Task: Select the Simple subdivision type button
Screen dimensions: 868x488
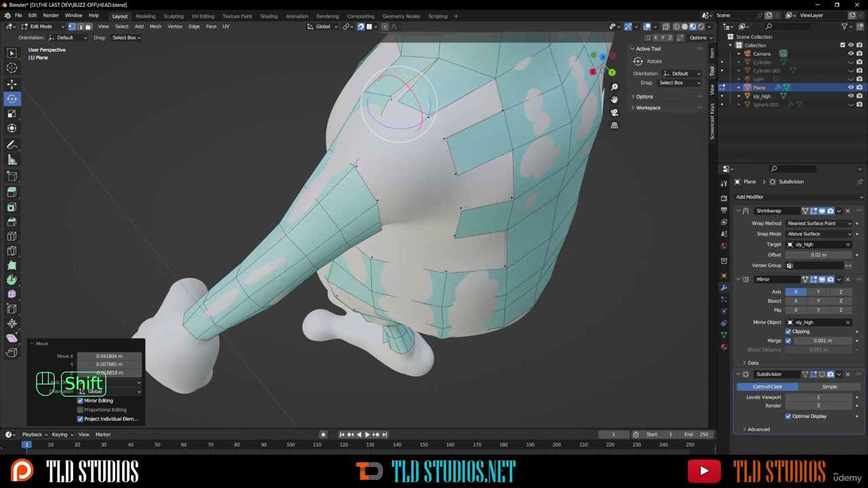Action: [x=829, y=386]
